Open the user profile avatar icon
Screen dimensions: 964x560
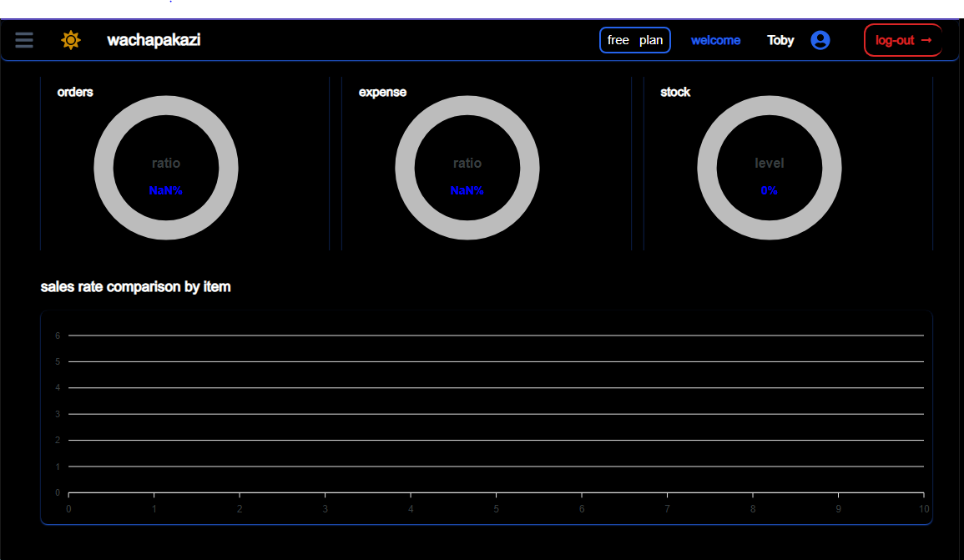(x=820, y=40)
